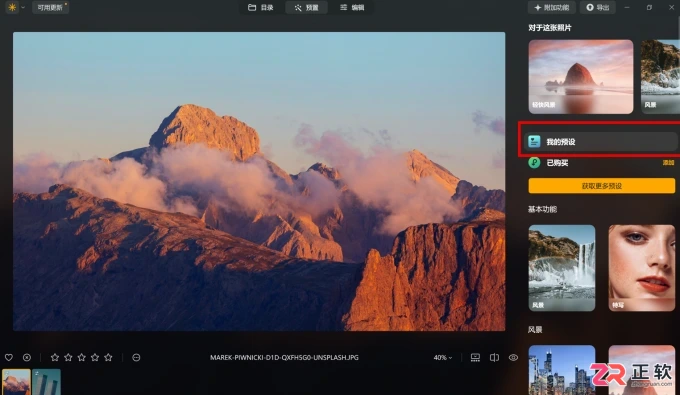
Task: Click the 获取更多预设 get more presets button
Action: tap(602, 186)
